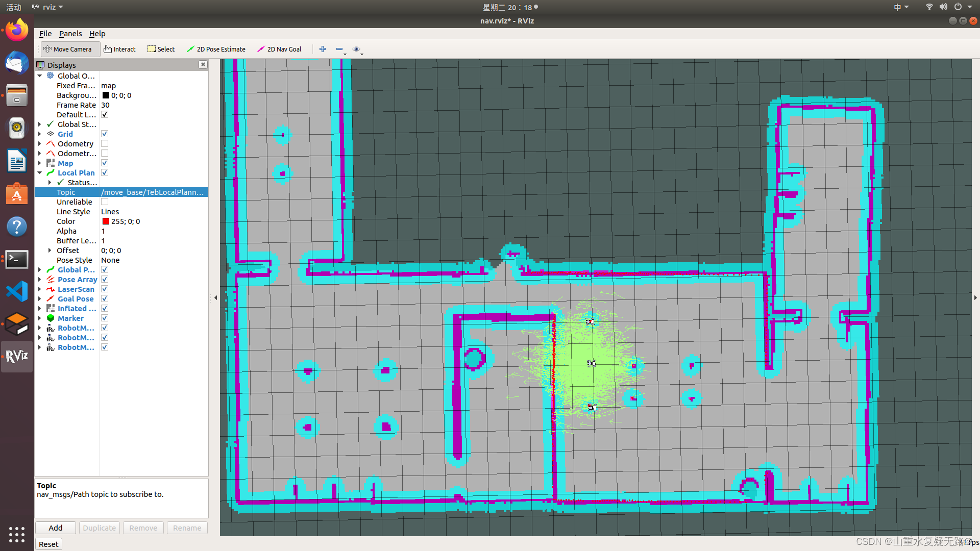Click the left panel collapse arrow handle

tap(215, 297)
